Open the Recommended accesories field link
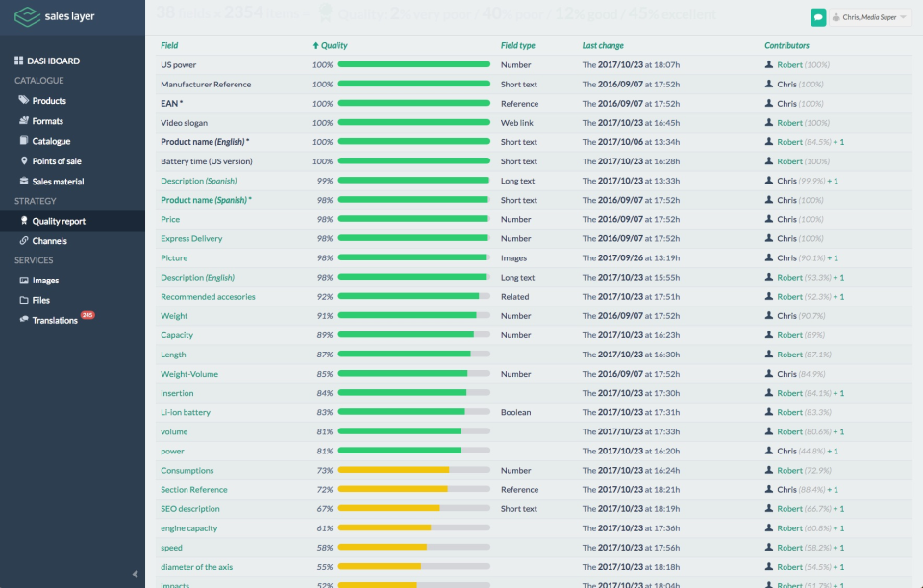Screen dimensions: 923x588 (208, 296)
